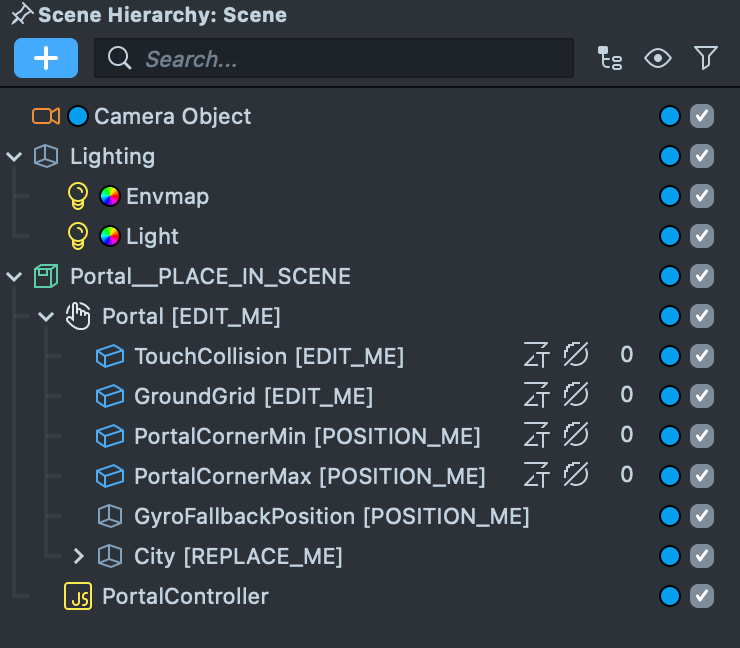This screenshot has height=648, width=740.
Task: Click the JS script icon of PortalController
Action: (78, 596)
